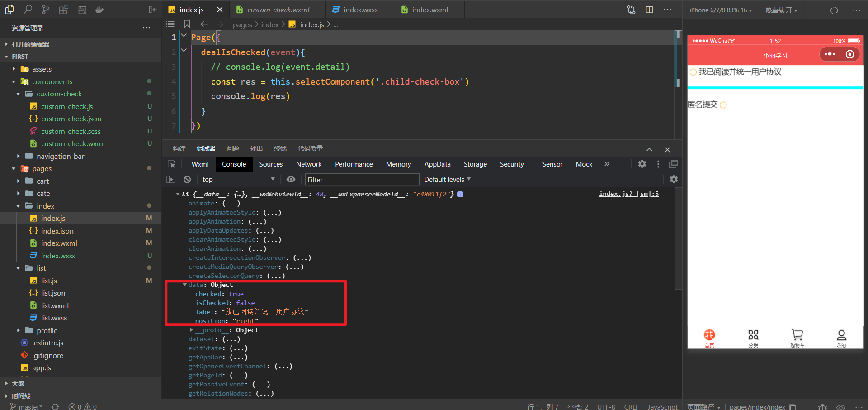Image resolution: width=868 pixels, height=410 pixels.
Task: Toggle the live expression eye icon in console
Action: pos(291,179)
